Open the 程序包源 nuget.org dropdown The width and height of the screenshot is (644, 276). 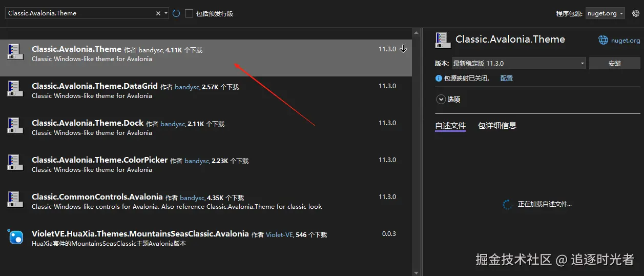[605, 13]
